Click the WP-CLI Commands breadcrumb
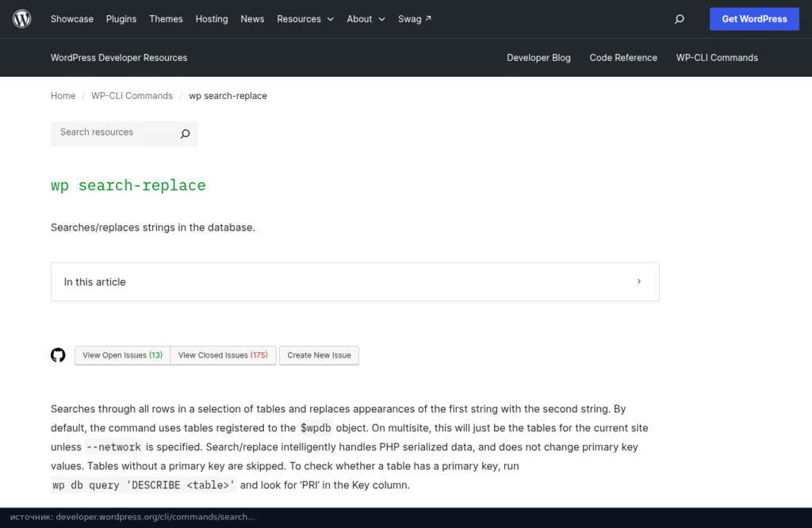This screenshot has height=528, width=812. [132, 96]
